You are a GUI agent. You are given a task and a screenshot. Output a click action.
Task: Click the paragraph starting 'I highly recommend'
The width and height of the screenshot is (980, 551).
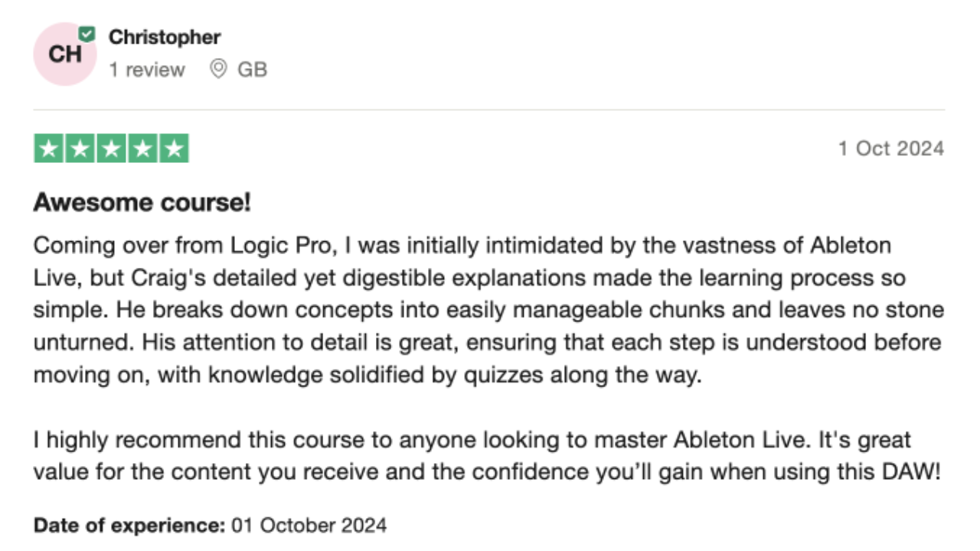488,456
